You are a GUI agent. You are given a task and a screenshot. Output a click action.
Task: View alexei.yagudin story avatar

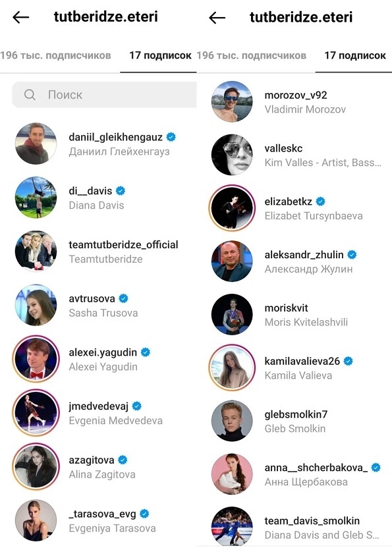36,358
